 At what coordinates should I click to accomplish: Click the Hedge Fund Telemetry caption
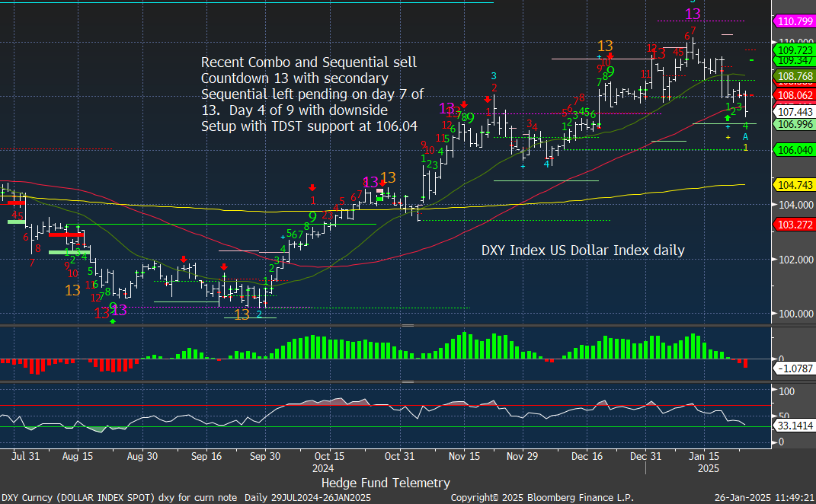coord(386,483)
